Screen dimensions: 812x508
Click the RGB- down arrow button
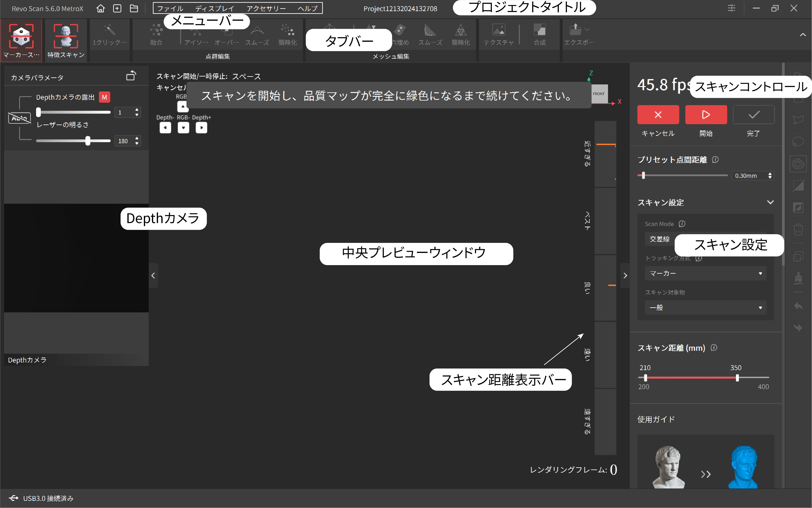click(183, 128)
